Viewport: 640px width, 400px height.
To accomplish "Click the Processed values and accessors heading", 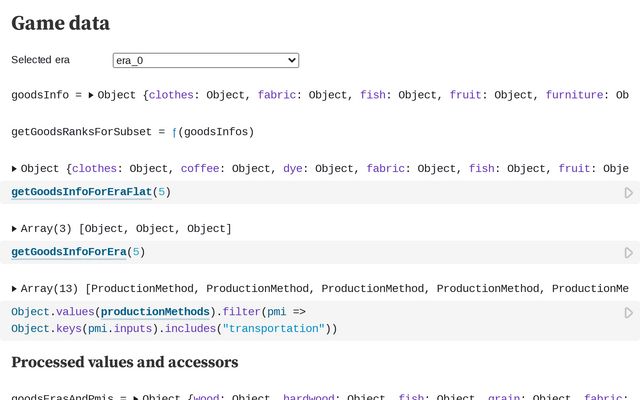I will tap(125, 362).
